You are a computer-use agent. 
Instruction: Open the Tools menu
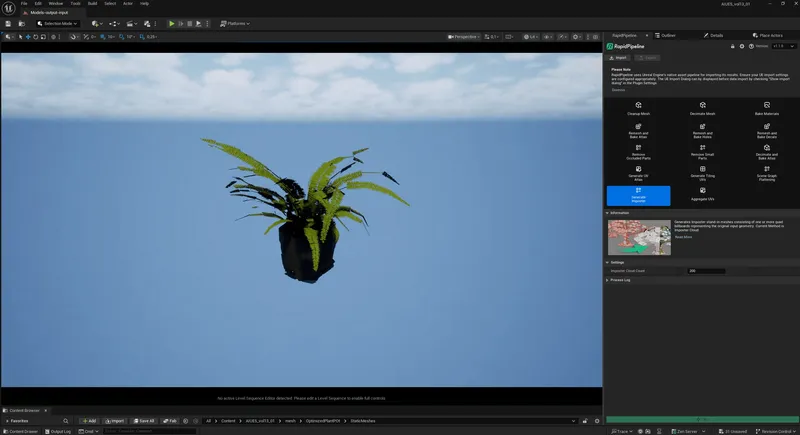pos(75,4)
